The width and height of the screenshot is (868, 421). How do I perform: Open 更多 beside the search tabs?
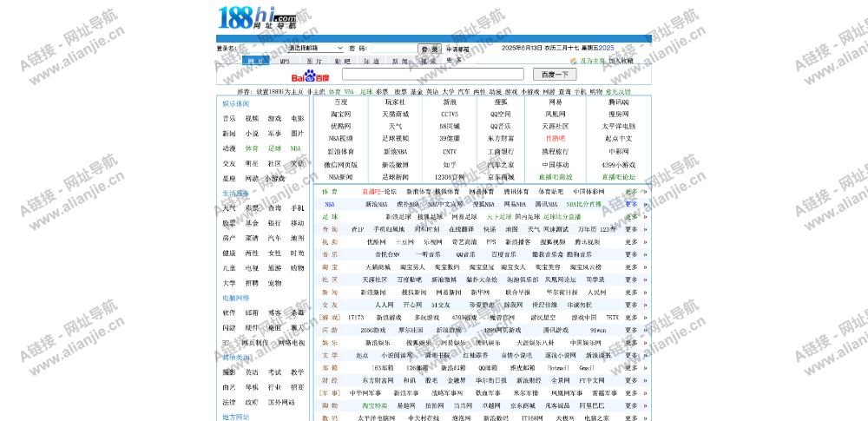click(x=454, y=60)
